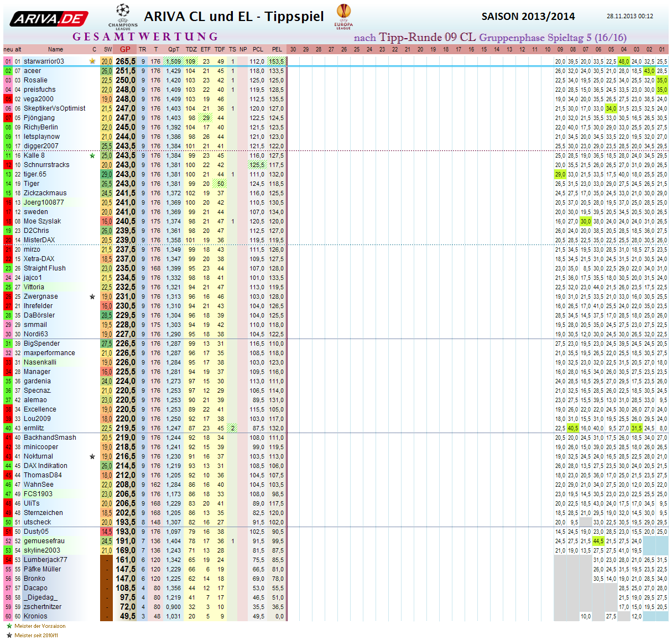
Task: Click the player name vega2000
Action: point(39,99)
